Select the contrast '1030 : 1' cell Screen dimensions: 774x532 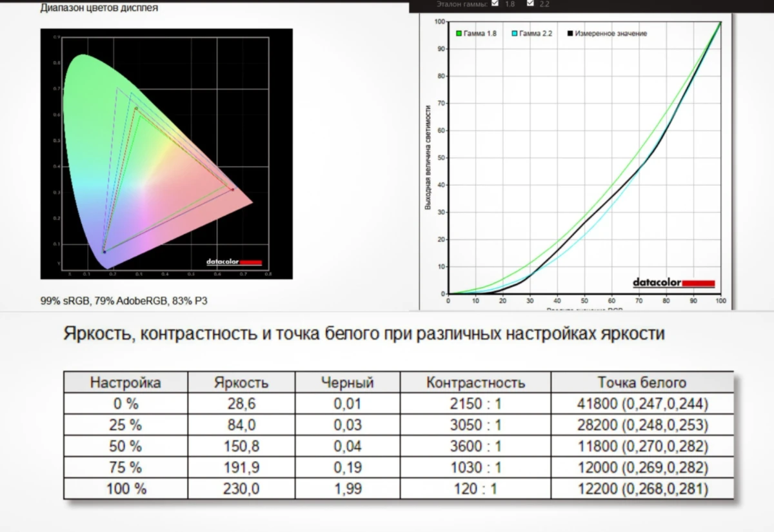tap(475, 467)
